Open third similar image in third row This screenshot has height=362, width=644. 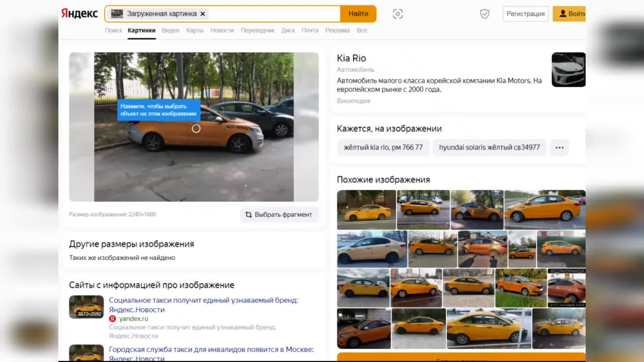tap(469, 288)
